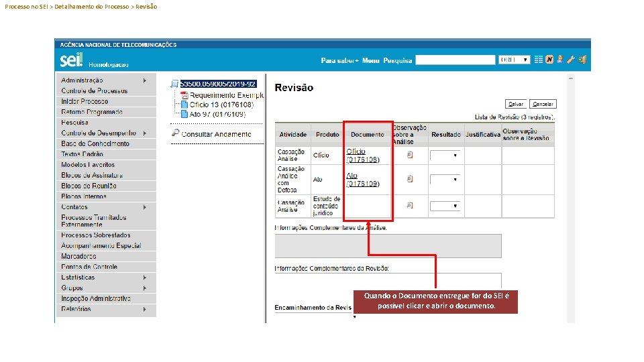This screenshot has height=362, width=644.
Task: Open observation note icon in Estudo de conteúdo row
Action: (x=409, y=205)
